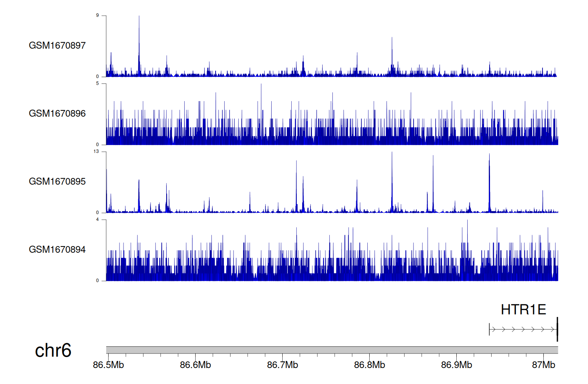Click the y-axis maximum 4 on GSM1670894
The height and width of the screenshot is (384, 588).
click(x=98, y=219)
